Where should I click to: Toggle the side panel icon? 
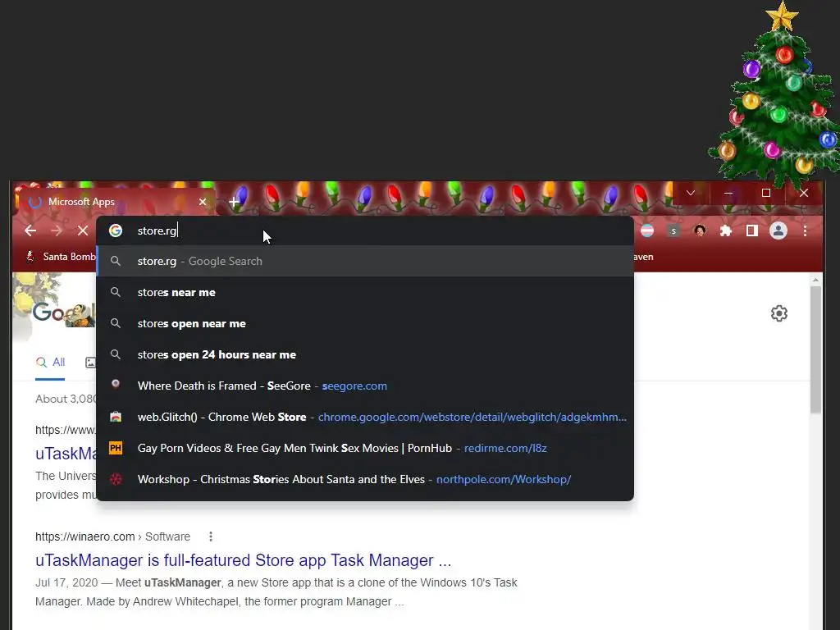[752, 231]
